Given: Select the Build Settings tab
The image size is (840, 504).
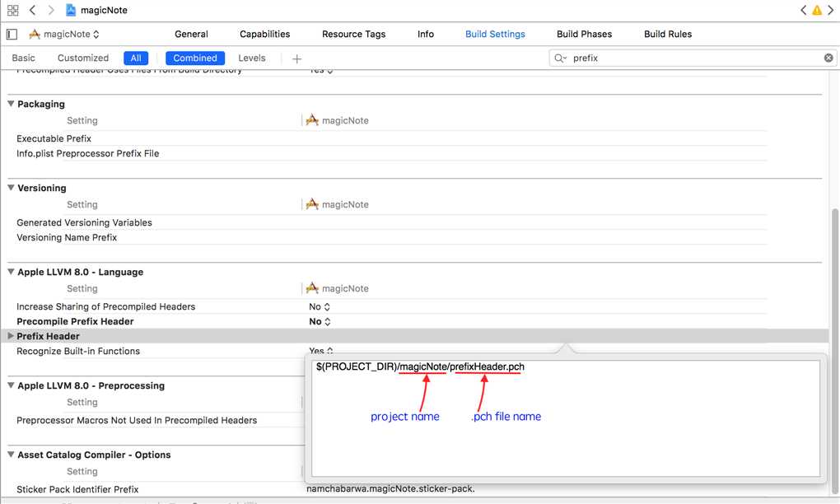Looking at the screenshot, I should click(495, 35).
